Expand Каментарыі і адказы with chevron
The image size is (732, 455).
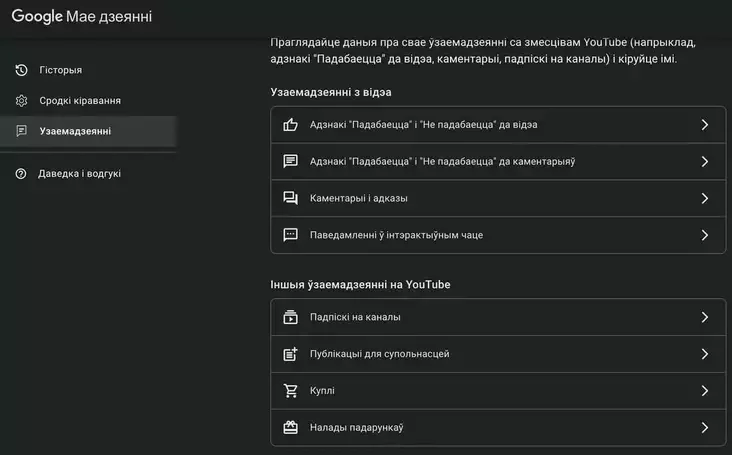[704, 198]
